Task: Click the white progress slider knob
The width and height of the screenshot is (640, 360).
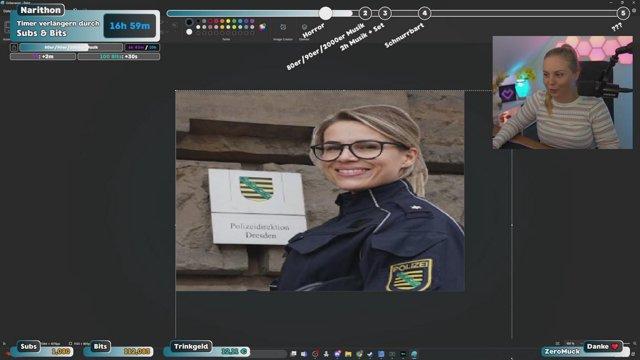Action: pos(325,13)
